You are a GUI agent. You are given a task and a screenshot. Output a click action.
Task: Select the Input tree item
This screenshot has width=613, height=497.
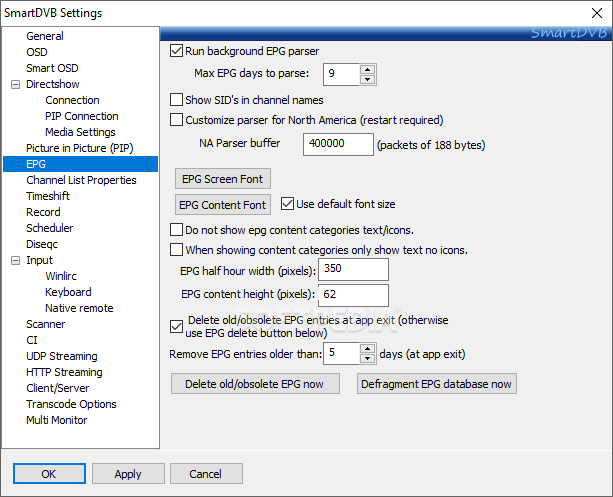[x=39, y=260]
